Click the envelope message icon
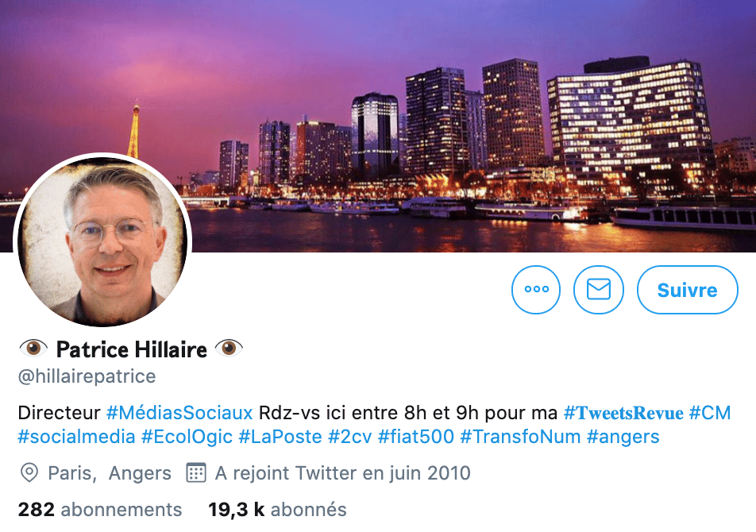This screenshot has height=532, width=756. pos(598,290)
